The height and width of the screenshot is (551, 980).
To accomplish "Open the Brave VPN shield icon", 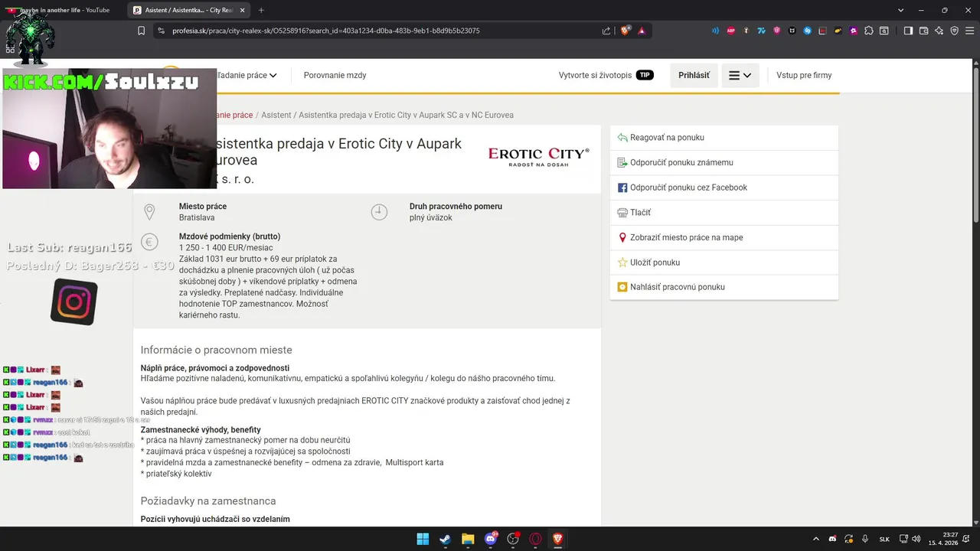I will coord(954,31).
